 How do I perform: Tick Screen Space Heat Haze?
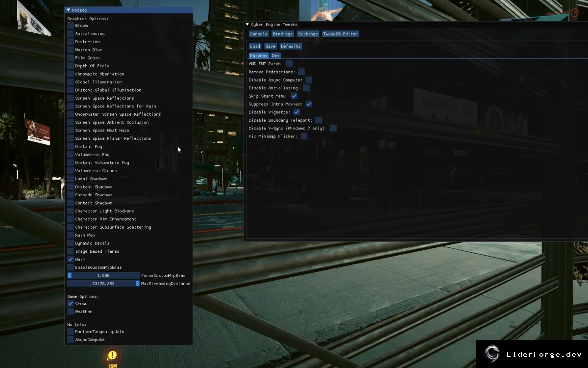tap(71, 131)
